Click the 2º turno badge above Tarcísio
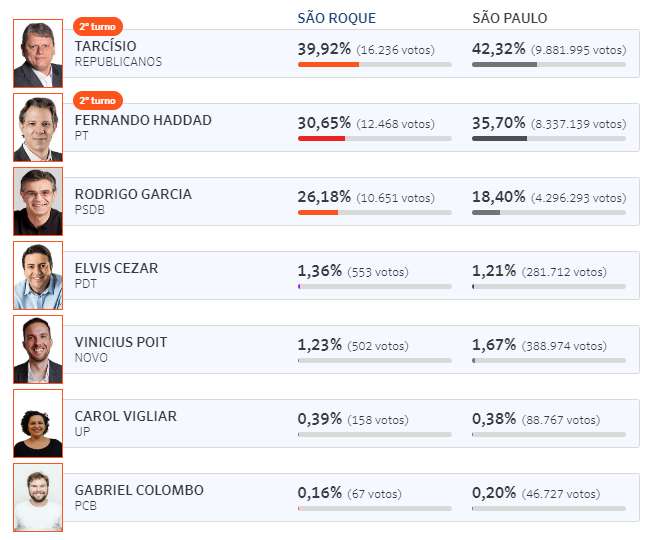 point(97,26)
